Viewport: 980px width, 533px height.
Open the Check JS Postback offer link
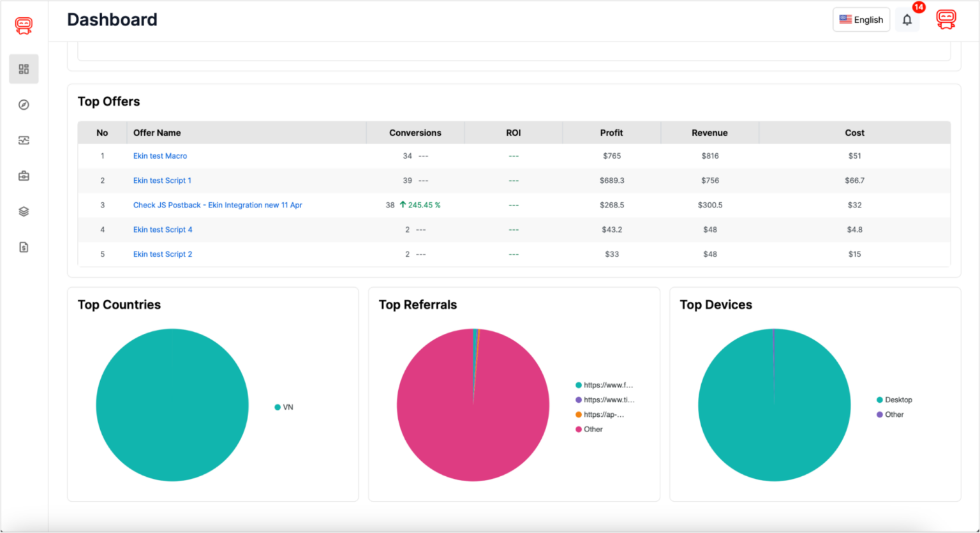[x=218, y=205]
